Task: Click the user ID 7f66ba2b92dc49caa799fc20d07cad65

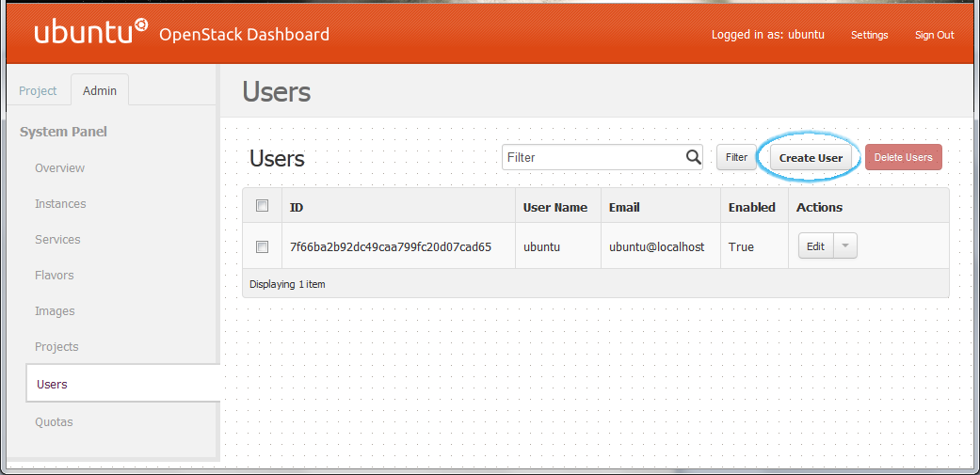Action: click(x=391, y=246)
